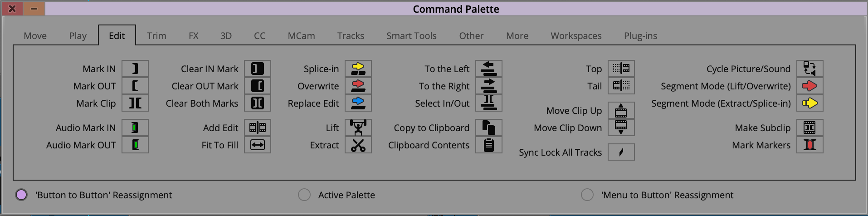Click the Audio Mark IN icon
Screen dimensions: 868x216
135,128
